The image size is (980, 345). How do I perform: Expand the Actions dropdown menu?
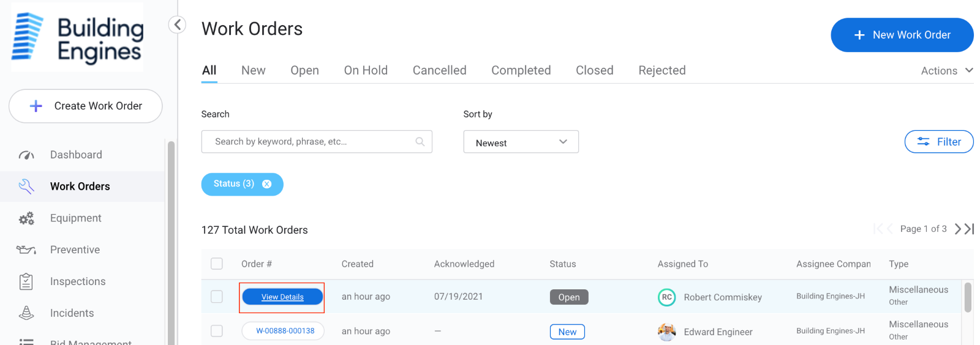click(x=946, y=71)
